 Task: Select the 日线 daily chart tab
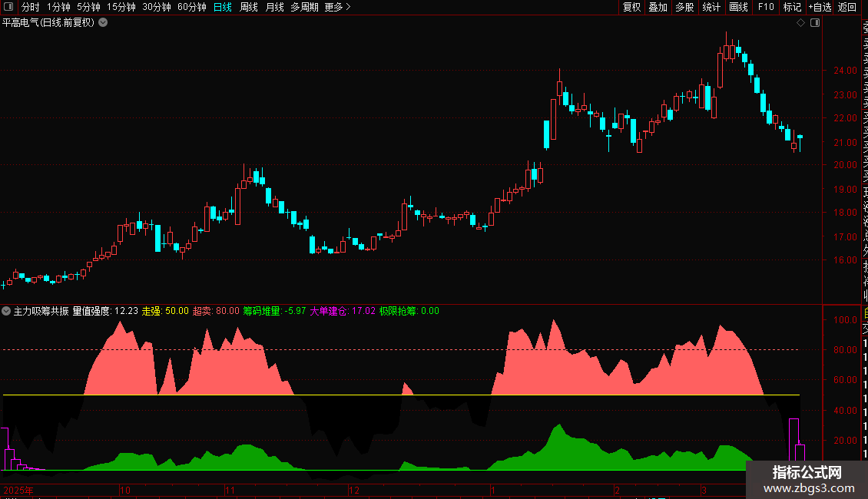(223, 7)
